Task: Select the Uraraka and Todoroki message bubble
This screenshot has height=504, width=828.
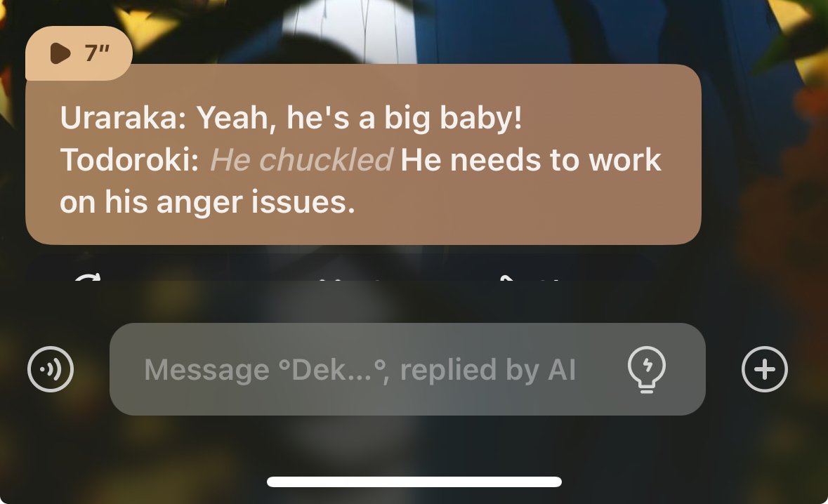Action: [x=363, y=154]
